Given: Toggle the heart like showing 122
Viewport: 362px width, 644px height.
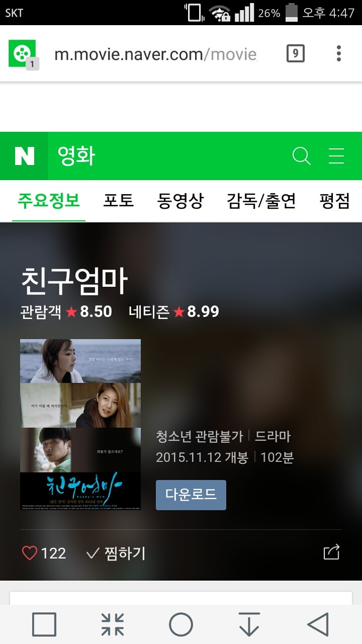Looking at the screenshot, I should (x=44, y=553).
